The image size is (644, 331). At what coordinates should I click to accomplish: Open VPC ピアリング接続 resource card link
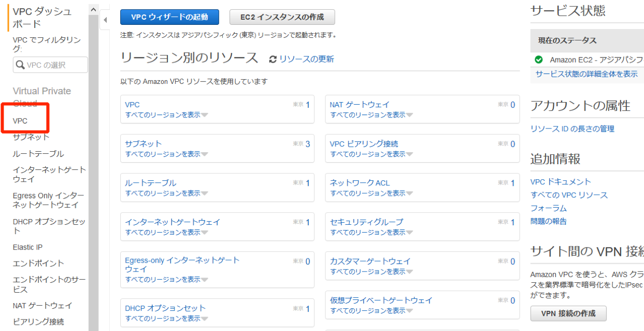click(x=364, y=143)
